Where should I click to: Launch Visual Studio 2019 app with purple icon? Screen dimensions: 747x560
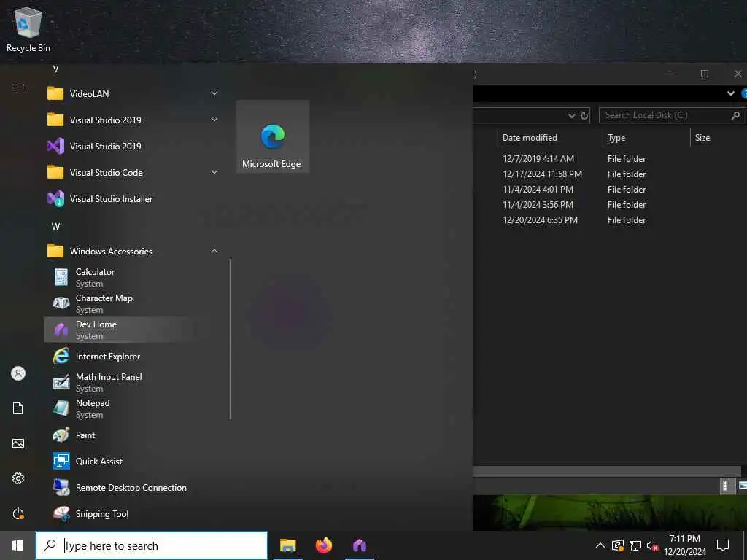point(132,146)
